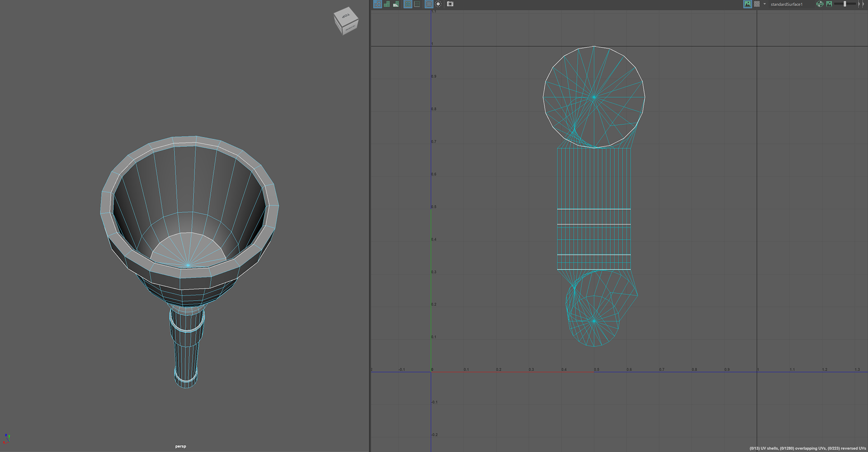
Task: Toggle display image icon in UV toolbar
Action: tap(748, 4)
